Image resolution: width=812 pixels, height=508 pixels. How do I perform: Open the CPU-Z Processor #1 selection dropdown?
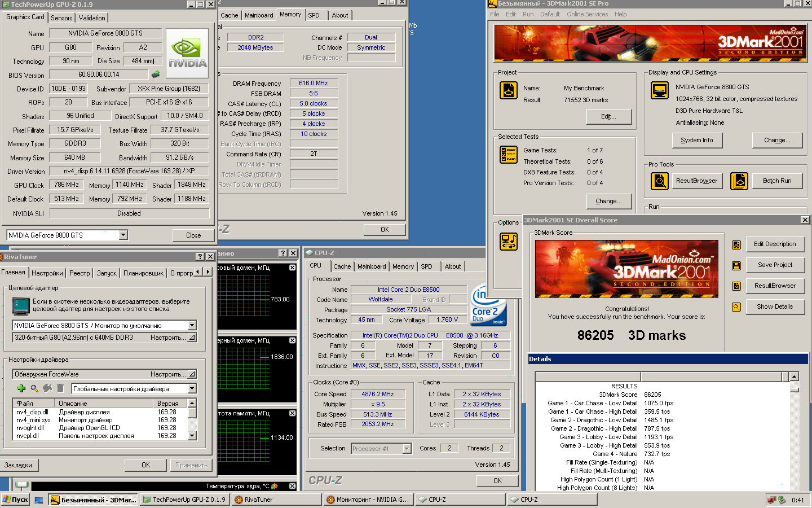pyautogui.click(x=407, y=449)
